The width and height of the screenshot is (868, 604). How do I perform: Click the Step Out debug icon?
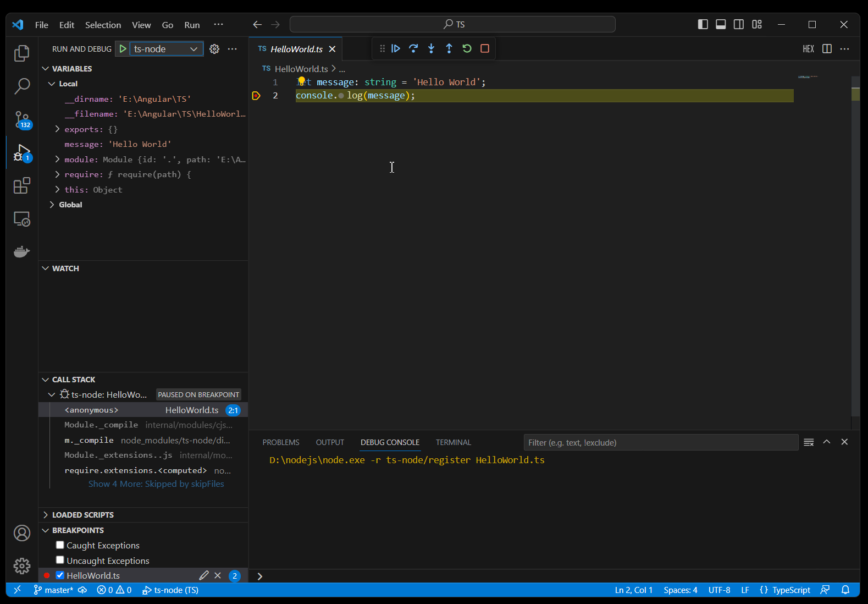pos(449,48)
